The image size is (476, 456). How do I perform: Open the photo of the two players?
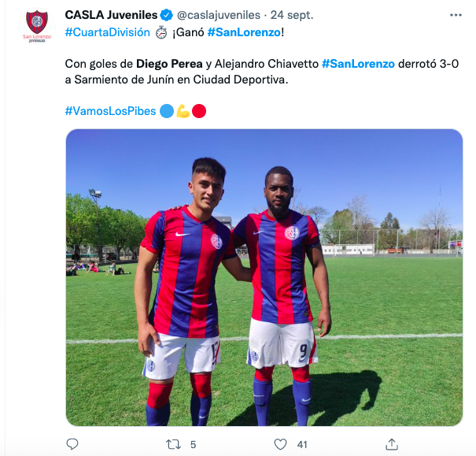point(264,277)
